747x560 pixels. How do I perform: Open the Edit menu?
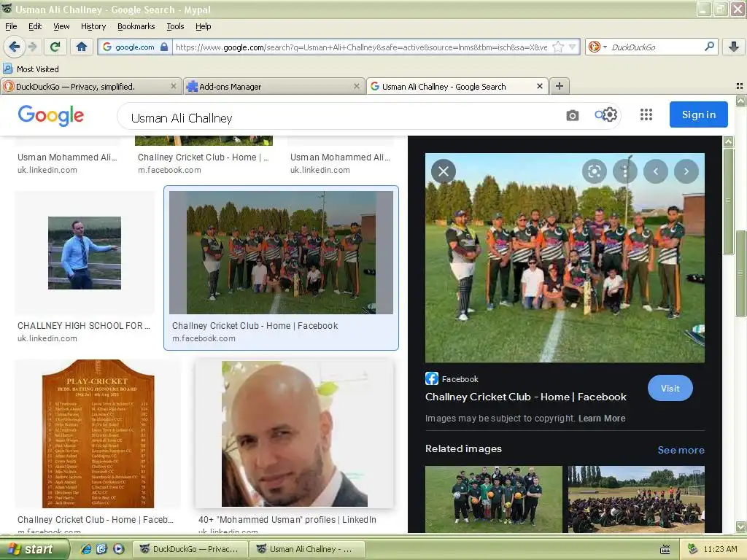pyautogui.click(x=35, y=26)
